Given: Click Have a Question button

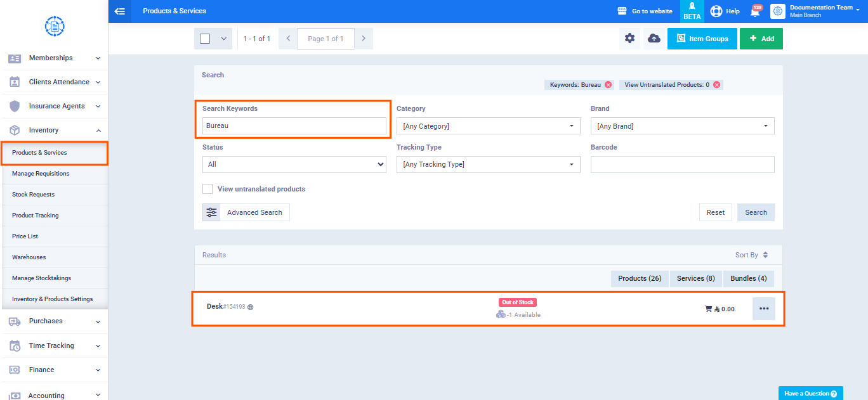Looking at the screenshot, I should (x=811, y=393).
